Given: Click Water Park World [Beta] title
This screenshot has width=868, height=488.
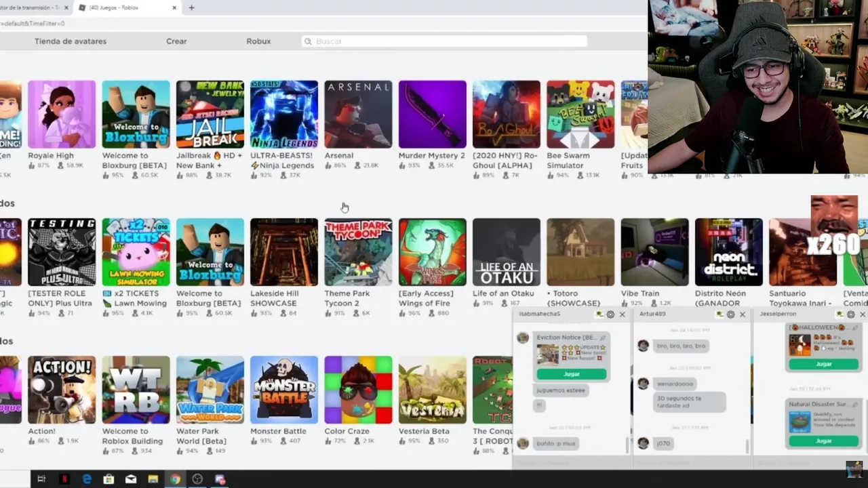Looking at the screenshot, I should click(x=201, y=436).
